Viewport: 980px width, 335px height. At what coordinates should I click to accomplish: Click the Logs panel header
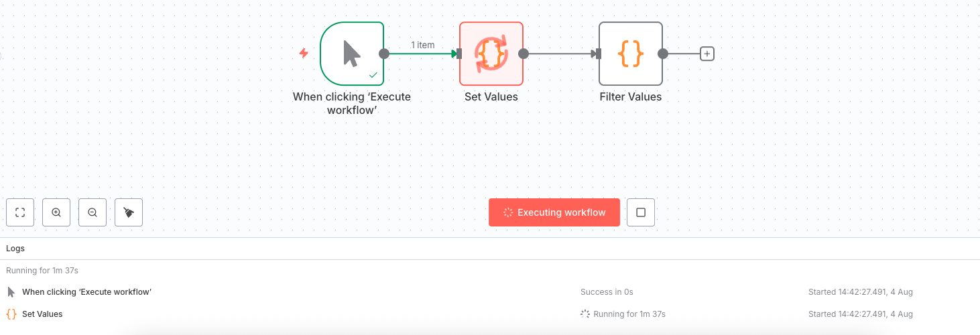15,248
